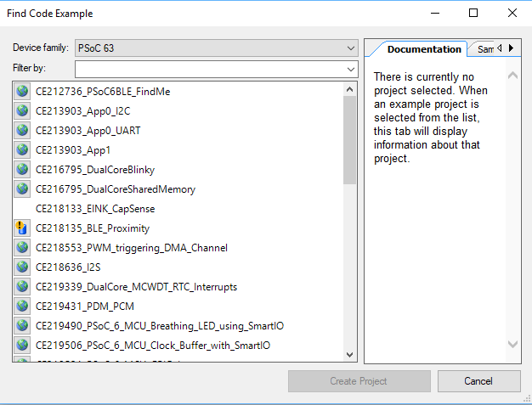
Task: Click the example list scrollbar thumb
Action: pos(349,140)
